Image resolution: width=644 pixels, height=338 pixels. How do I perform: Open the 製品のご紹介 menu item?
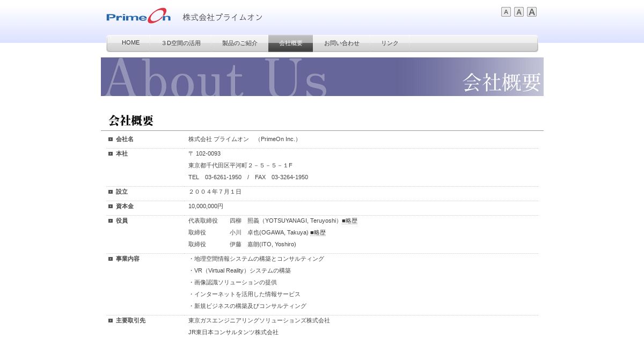click(240, 43)
